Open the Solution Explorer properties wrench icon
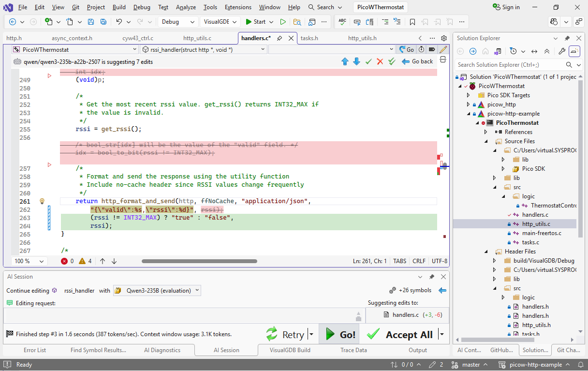The image size is (588, 371). pyautogui.click(x=561, y=51)
